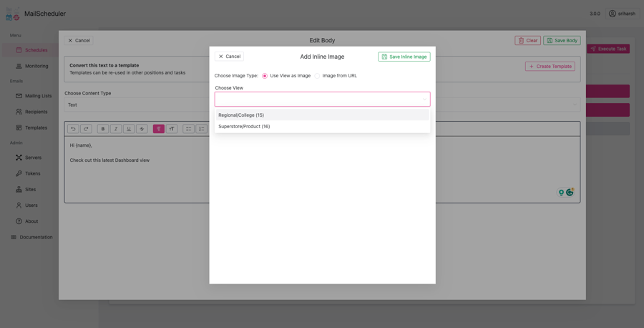The image size is (644, 328).
Task: Click the MailScheduler app title
Action: 45,14
